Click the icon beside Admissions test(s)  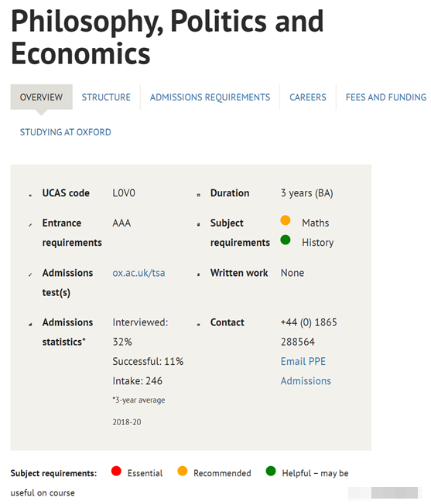point(30,274)
